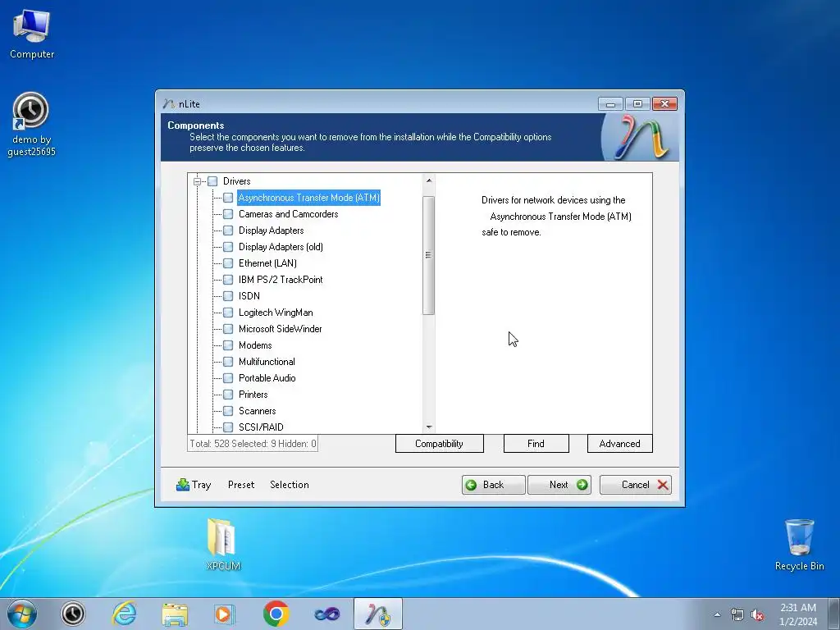Image resolution: width=840 pixels, height=630 pixels.
Task: Check Asynchronous Transfer Mode (ATM) for removal
Action: pyautogui.click(x=228, y=198)
